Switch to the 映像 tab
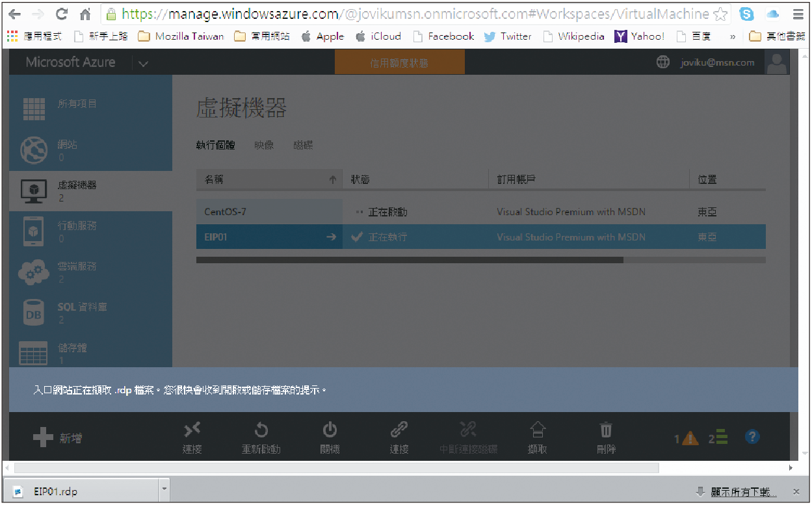The width and height of the screenshot is (812, 505). (264, 146)
